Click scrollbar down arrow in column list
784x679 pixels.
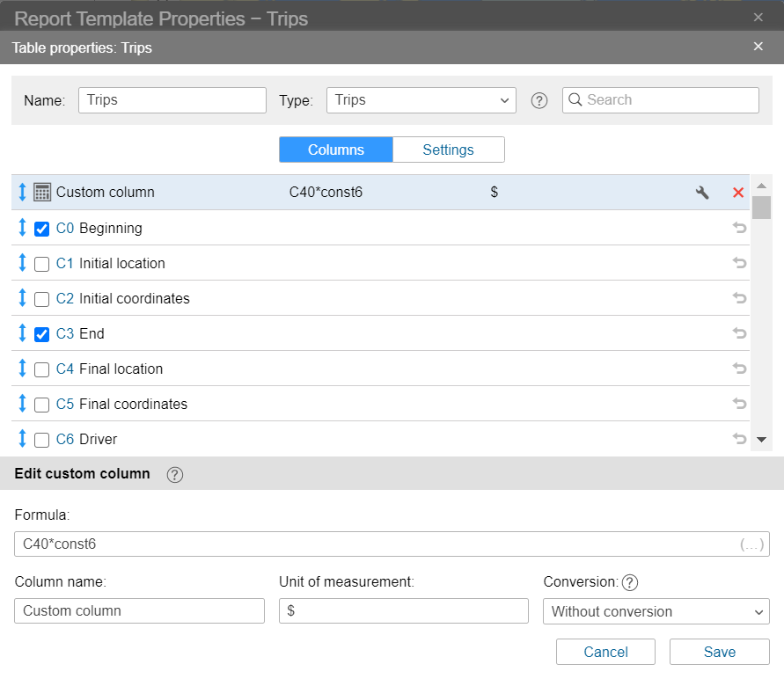[761, 439]
